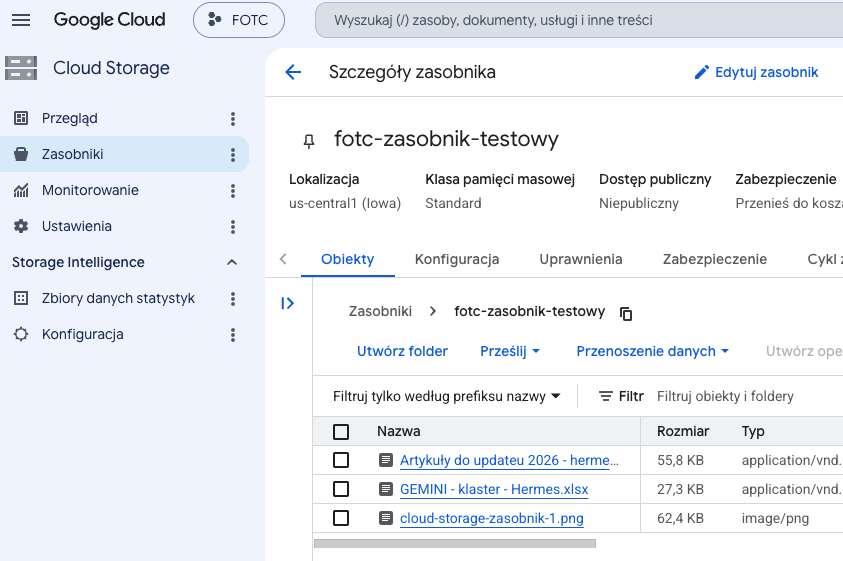Screen dimensions: 843x561
Task: Click the Niepubliczny access value
Action: click(x=639, y=203)
